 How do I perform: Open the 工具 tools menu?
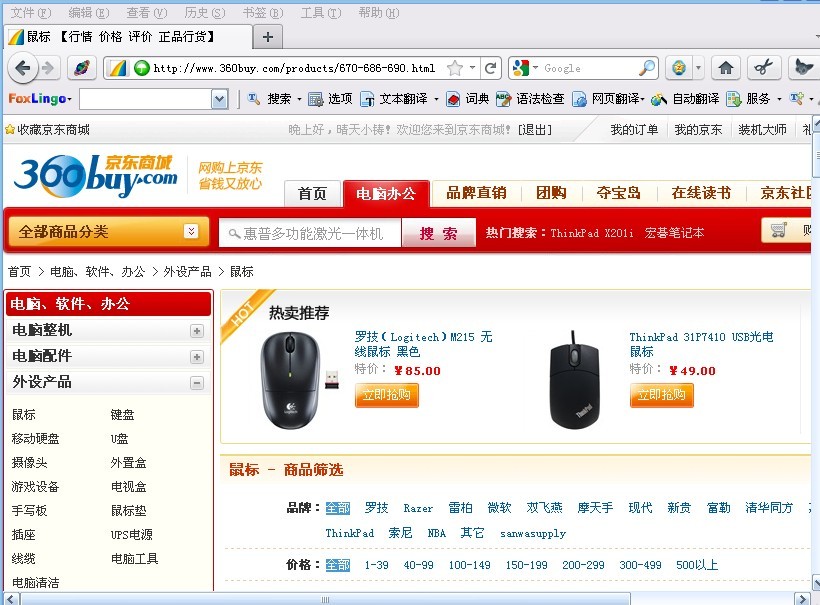(x=321, y=13)
